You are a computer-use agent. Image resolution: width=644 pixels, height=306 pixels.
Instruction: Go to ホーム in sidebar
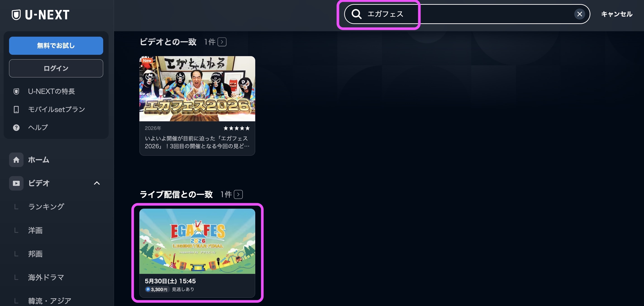coord(38,160)
